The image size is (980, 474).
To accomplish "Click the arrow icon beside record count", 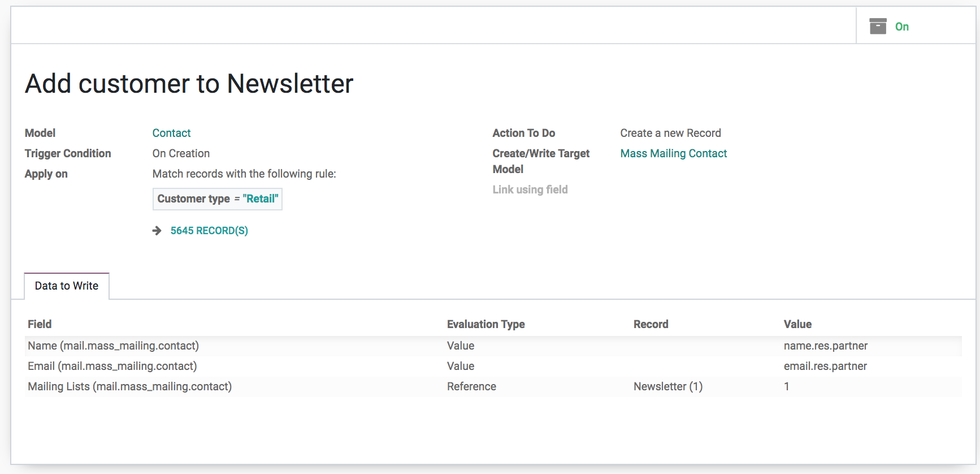I will click(157, 231).
